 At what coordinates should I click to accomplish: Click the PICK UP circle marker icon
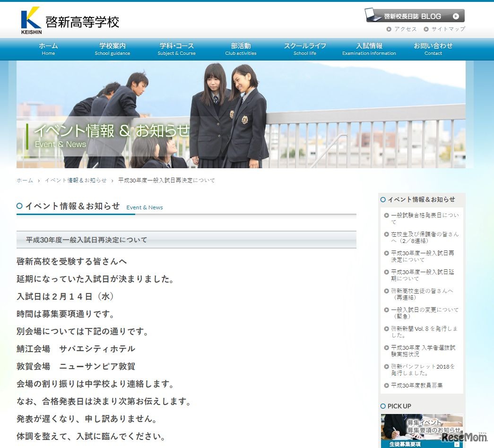point(383,406)
